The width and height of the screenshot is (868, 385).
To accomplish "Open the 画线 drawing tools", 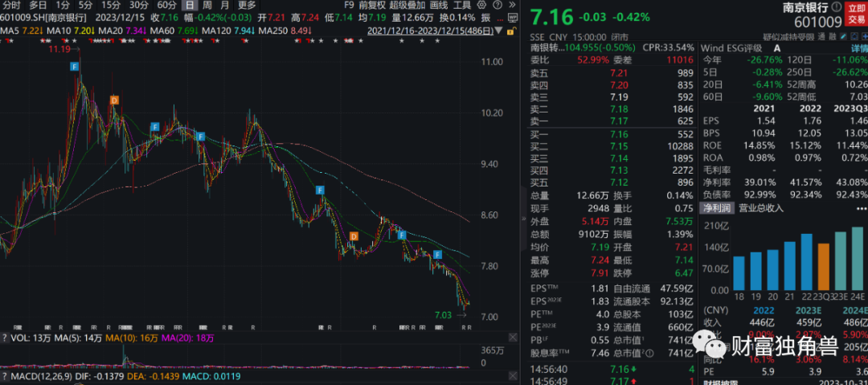I will (439, 5).
